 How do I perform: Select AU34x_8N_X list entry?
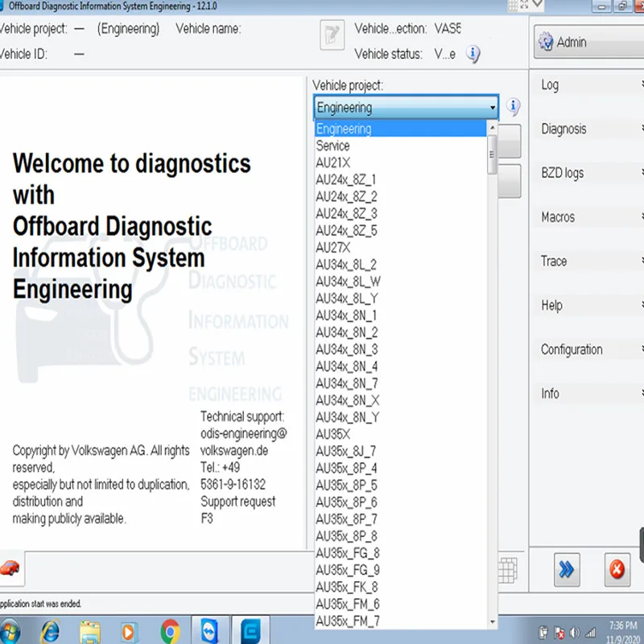pos(401,400)
